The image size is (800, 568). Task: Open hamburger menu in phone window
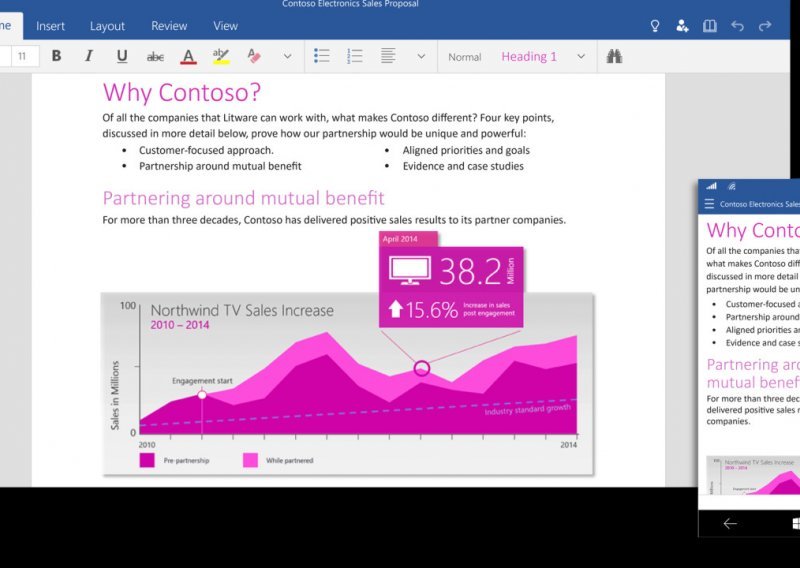click(x=709, y=204)
